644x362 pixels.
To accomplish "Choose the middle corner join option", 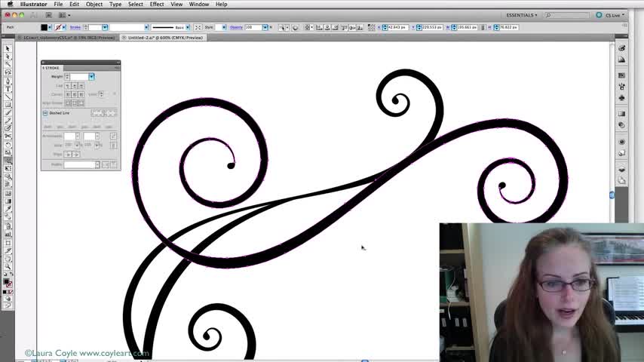I will (x=75, y=94).
